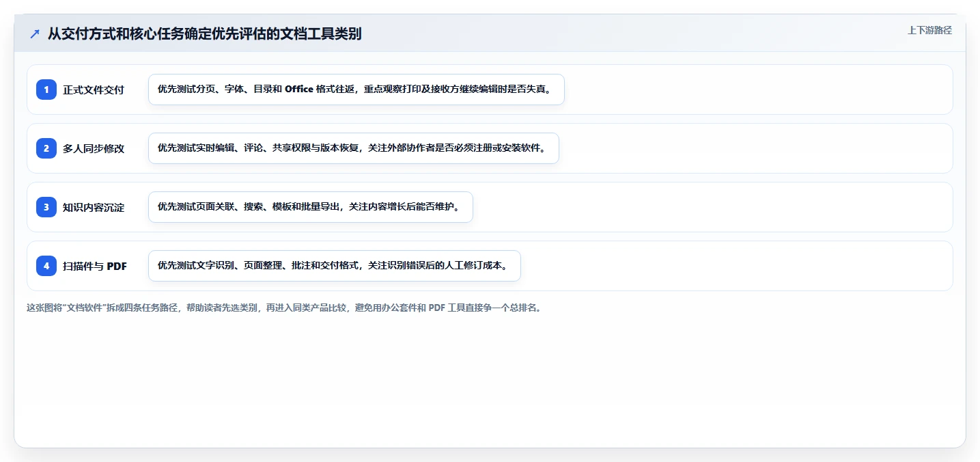Image resolution: width=980 pixels, height=462 pixels.
Task: Click the 扫描件与 PDF label
Action: (x=95, y=266)
